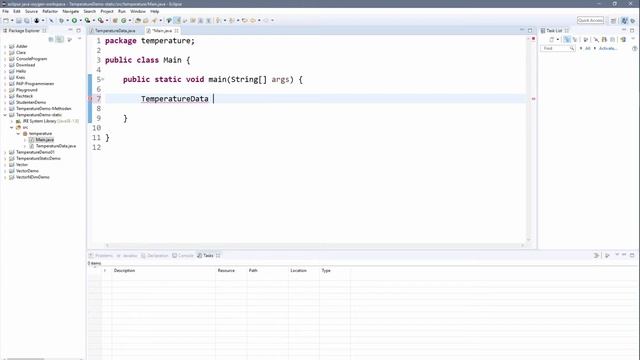Viewport: 640px width, 360px height.
Task: Open the Project menu
Action: (107, 11)
